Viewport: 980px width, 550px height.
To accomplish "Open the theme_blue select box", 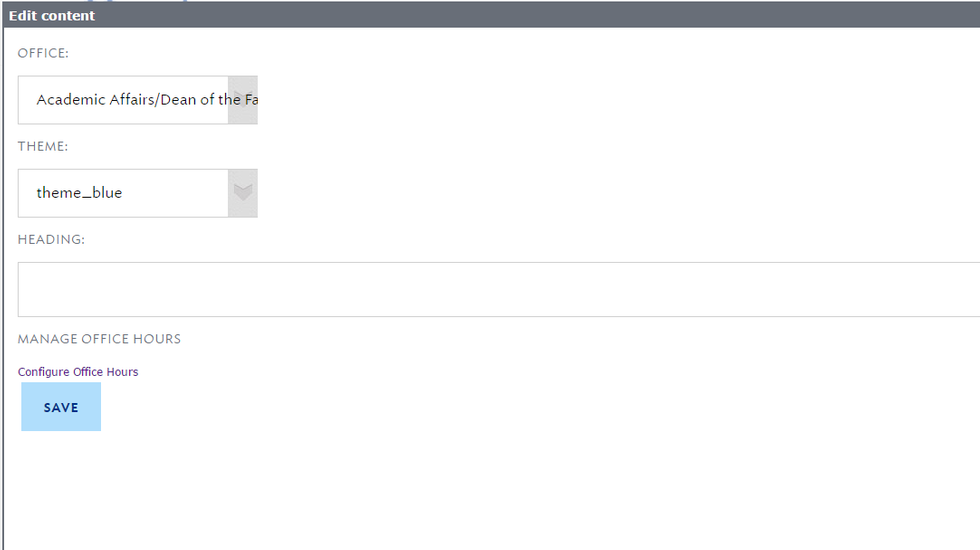I will (x=138, y=193).
